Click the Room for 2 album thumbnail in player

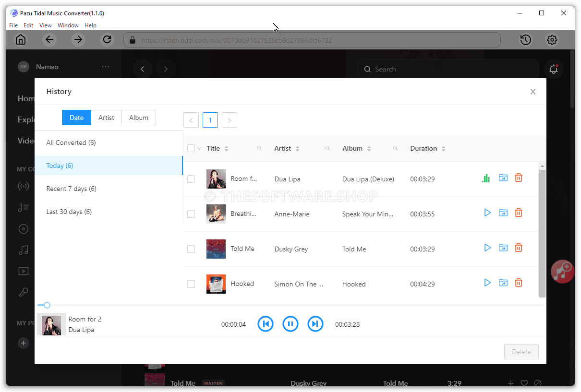[x=51, y=324]
